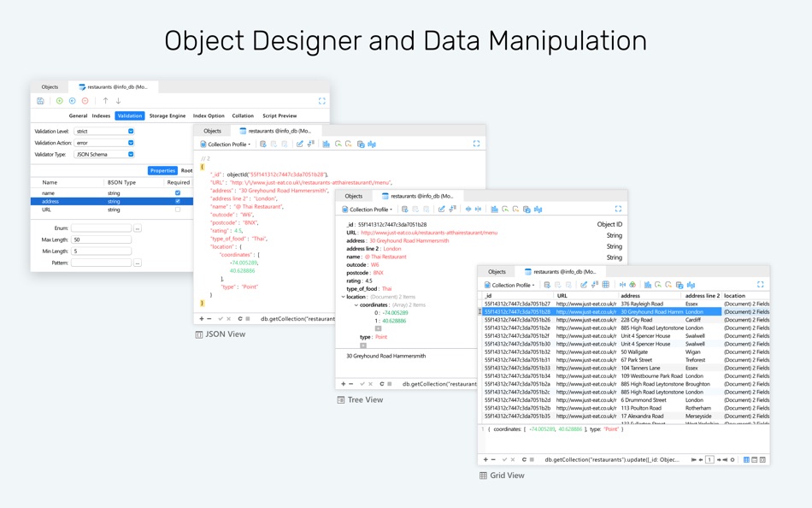Click the move down arrow in designer toolbar
Viewport: 812px width, 508px height.
click(118, 101)
